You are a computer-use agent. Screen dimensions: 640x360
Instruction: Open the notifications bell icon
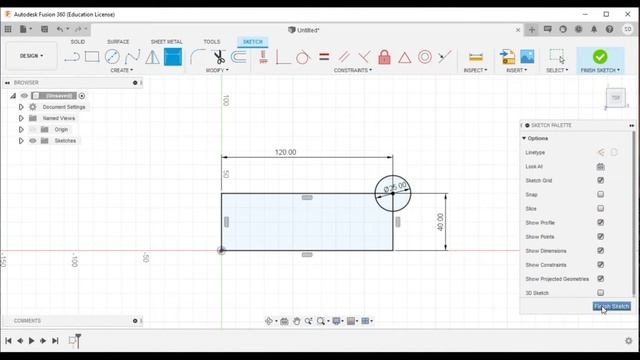tap(594, 29)
